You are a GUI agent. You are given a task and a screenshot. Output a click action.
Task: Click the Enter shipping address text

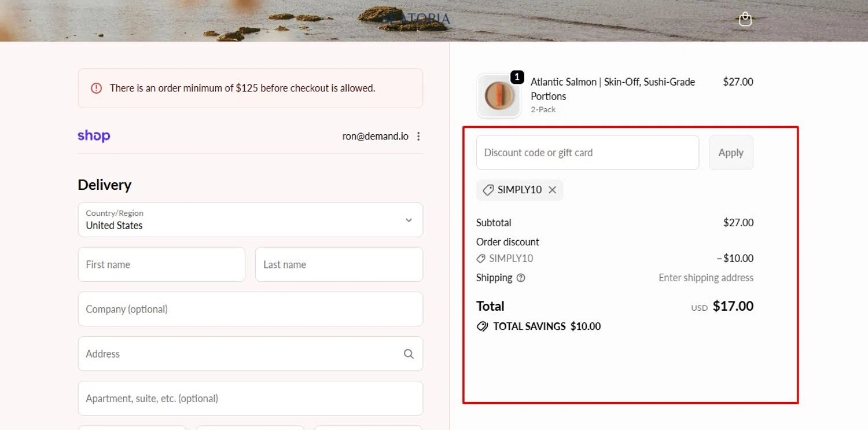click(706, 278)
